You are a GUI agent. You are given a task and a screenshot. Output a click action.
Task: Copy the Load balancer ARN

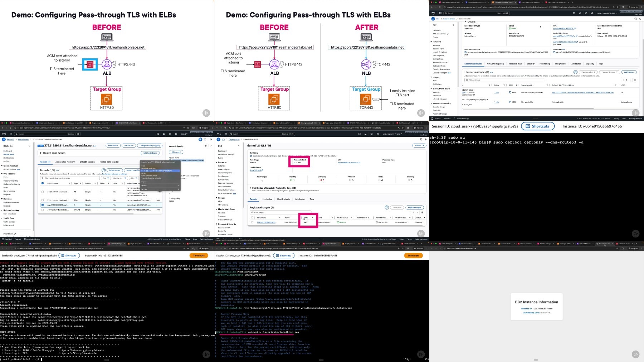coord(465,52)
